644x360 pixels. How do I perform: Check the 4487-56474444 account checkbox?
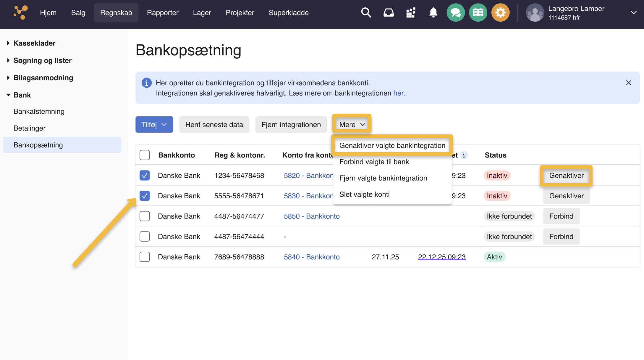pos(145,237)
